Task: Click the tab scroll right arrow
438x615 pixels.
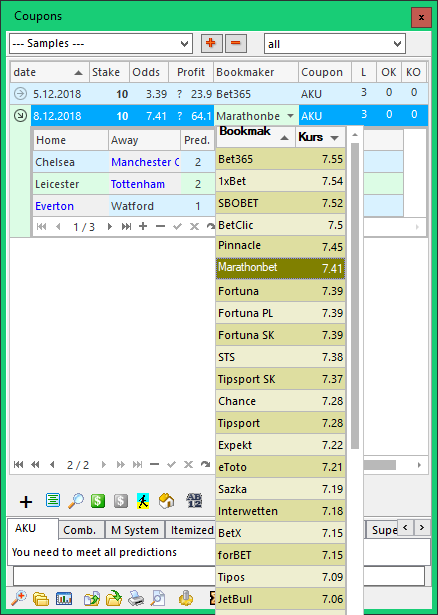Action: [422, 528]
